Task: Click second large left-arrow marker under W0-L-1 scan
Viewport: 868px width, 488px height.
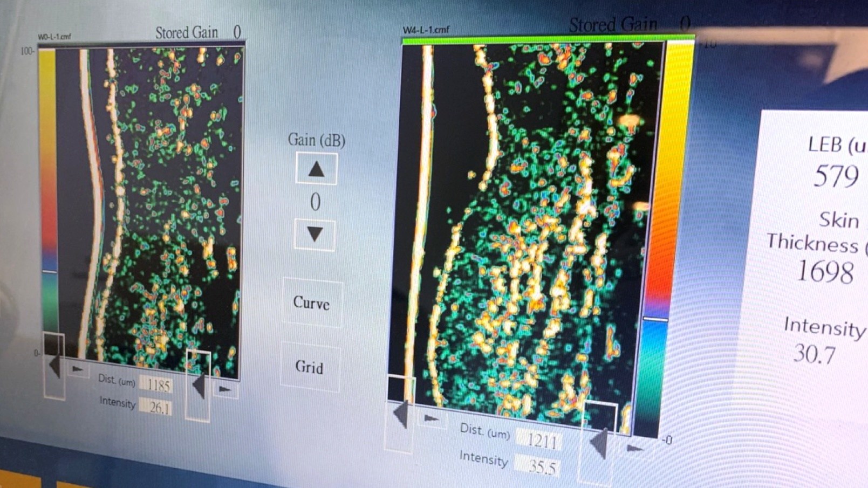Action: click(x=198, y=385)
